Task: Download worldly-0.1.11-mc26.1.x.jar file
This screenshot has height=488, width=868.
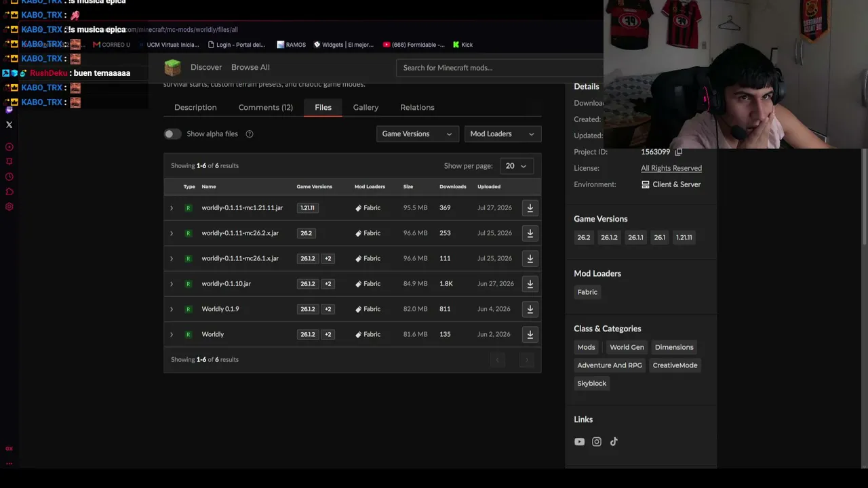Action: [530, 258]
